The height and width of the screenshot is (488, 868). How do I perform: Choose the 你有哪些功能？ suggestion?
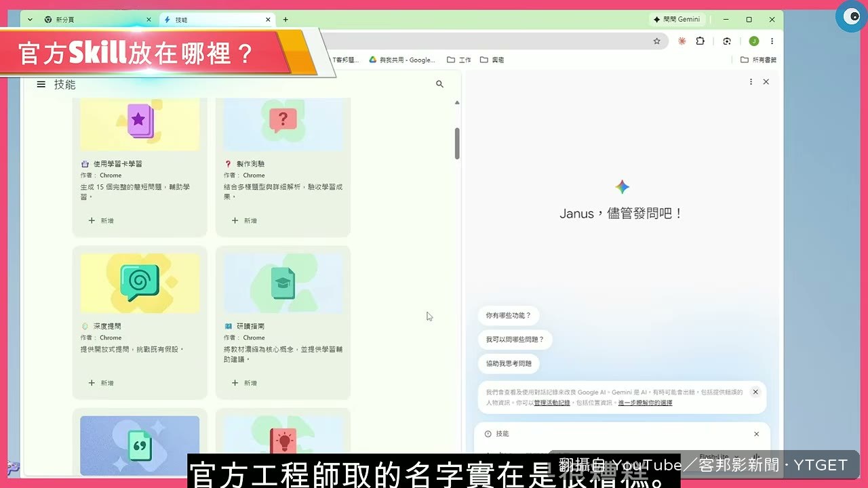click(509, 315)
